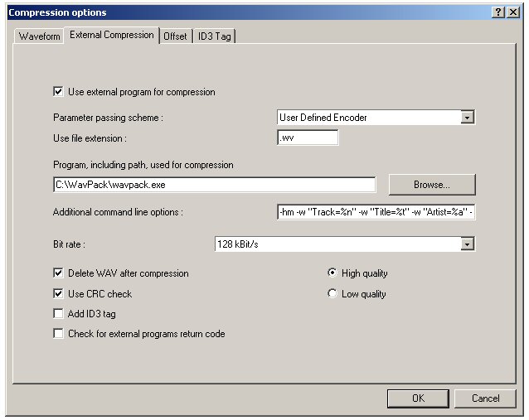
Task: Expand the Parameter passing scheme dropdown
Action: coord(467,118)
